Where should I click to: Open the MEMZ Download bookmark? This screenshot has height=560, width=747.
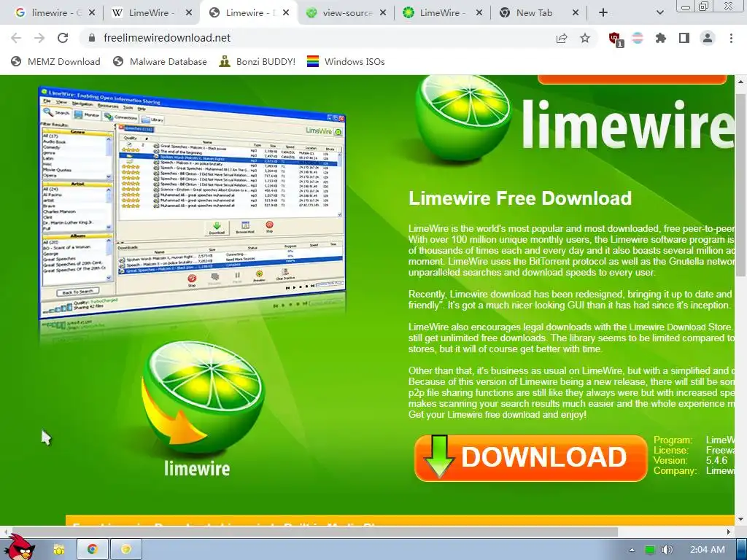tap(55, 61)
